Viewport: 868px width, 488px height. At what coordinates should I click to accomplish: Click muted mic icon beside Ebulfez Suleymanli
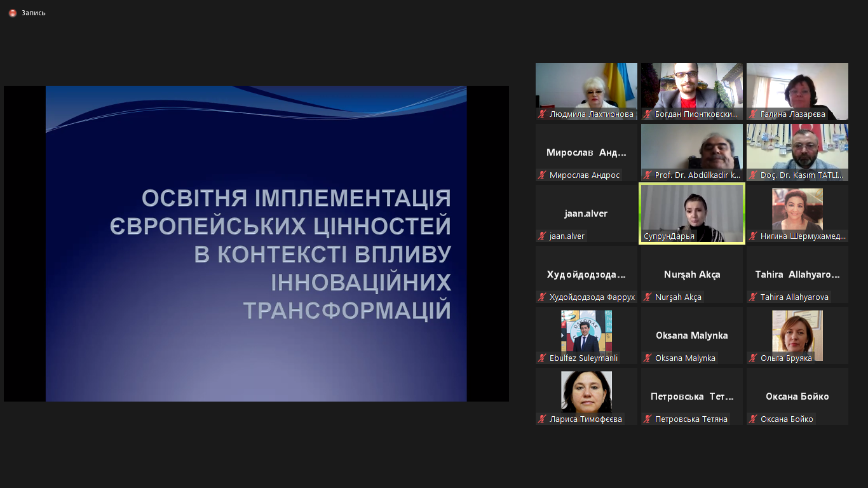[x=542, y=358]
